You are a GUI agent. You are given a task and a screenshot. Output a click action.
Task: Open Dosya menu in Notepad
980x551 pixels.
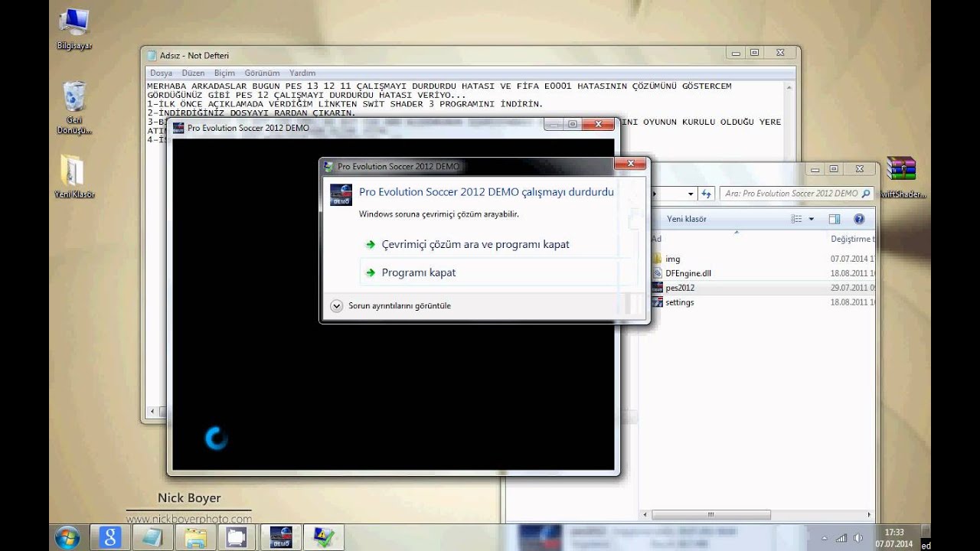pyautogui.click(x=161, y=73)
